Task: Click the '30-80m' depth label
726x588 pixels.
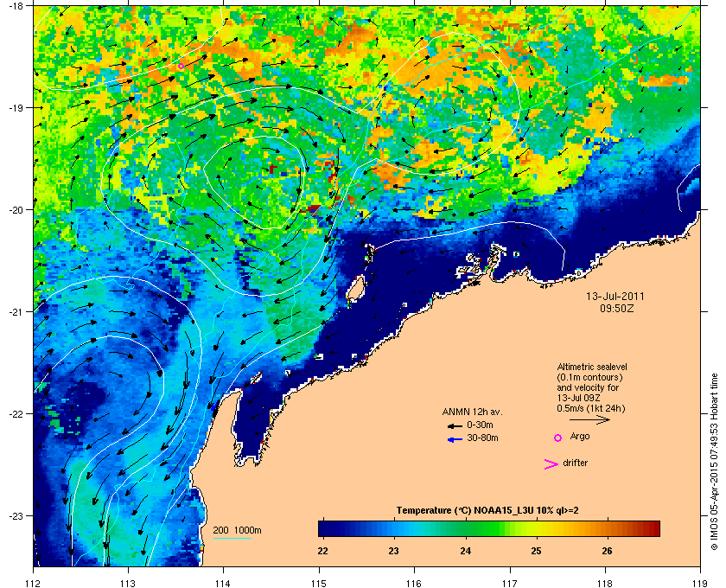Action: tap(482, 438)
